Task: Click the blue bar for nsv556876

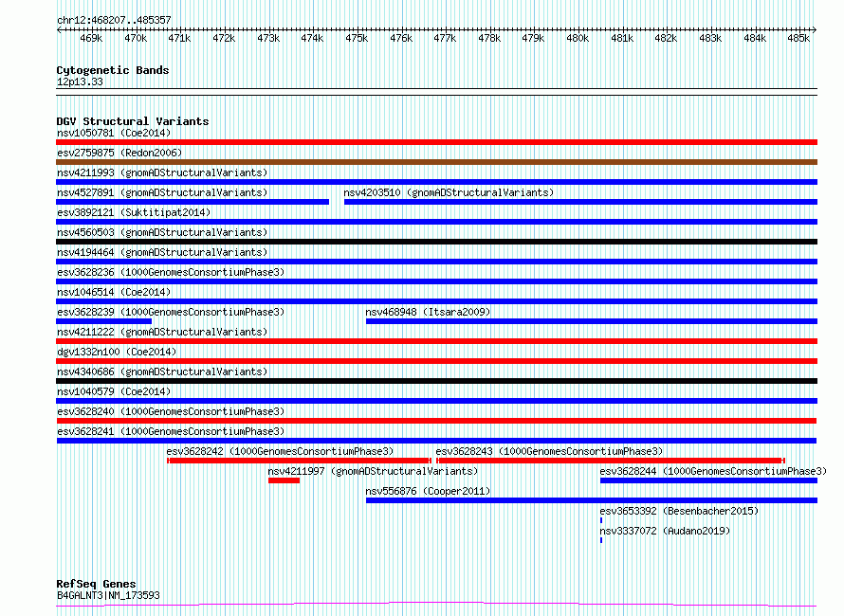Action: coord(592,500)
